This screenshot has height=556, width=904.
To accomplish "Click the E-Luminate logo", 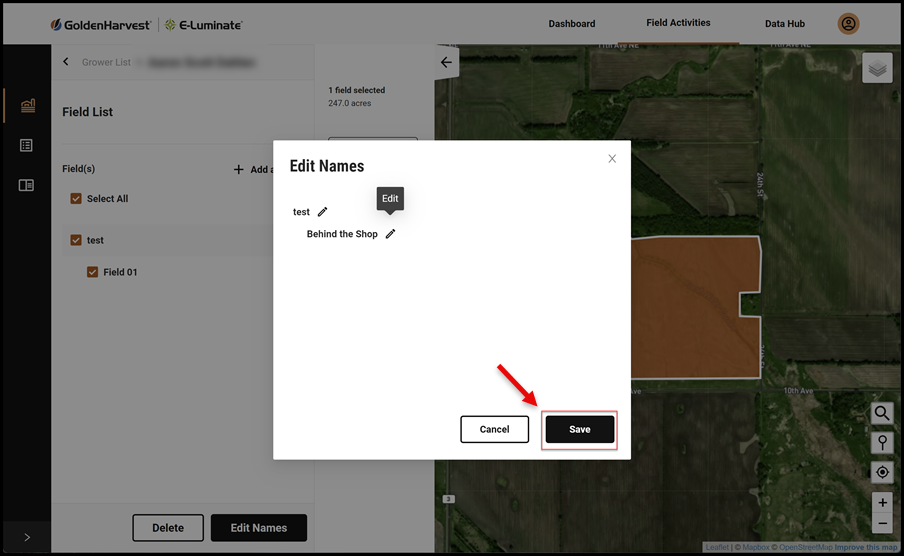I will (204, 25).
